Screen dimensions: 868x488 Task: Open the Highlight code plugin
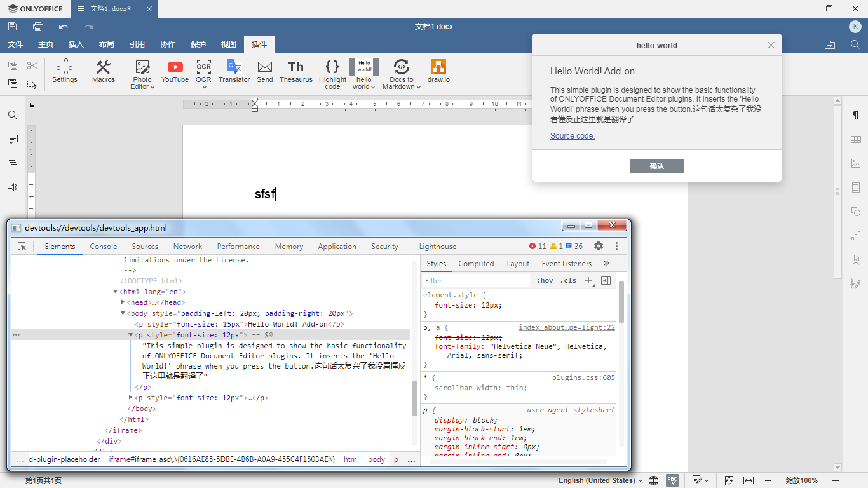[332, 74]
